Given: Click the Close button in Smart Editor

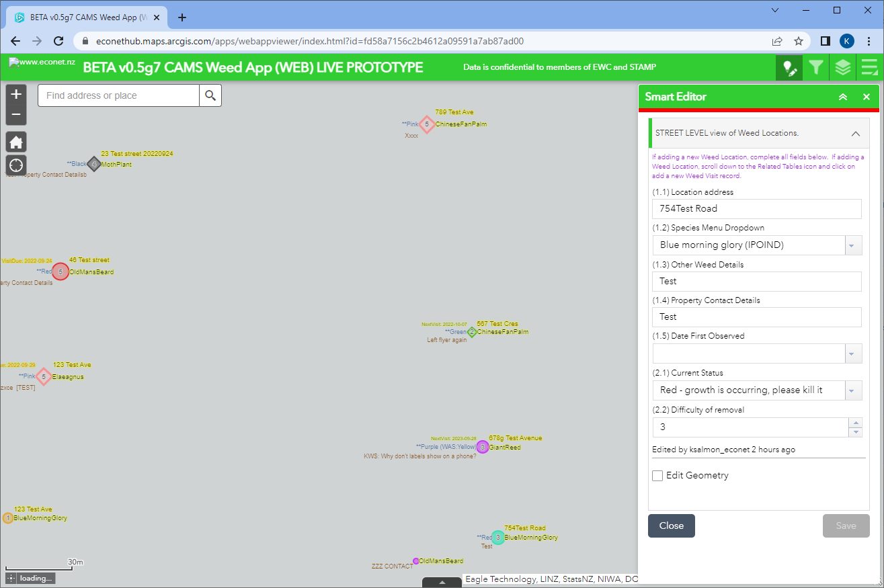Looking at the screenshot, I should coord(671,526).
